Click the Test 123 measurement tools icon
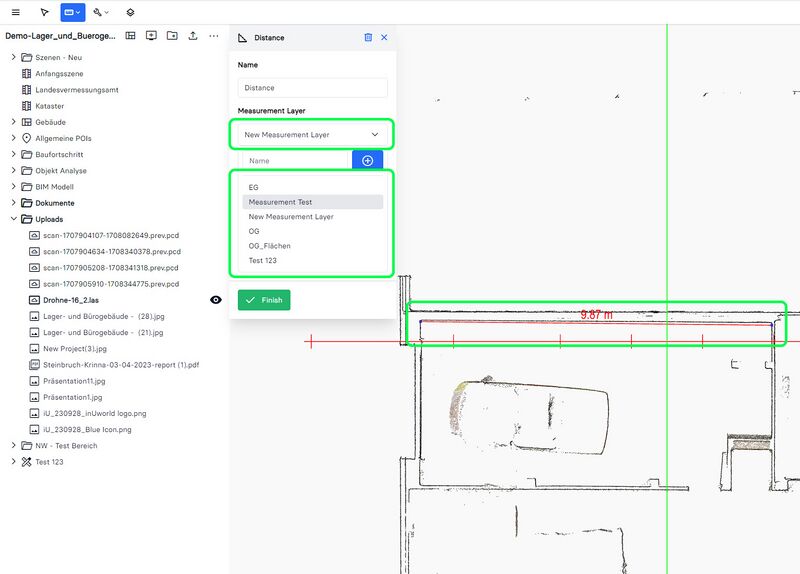 click(27, 462)
